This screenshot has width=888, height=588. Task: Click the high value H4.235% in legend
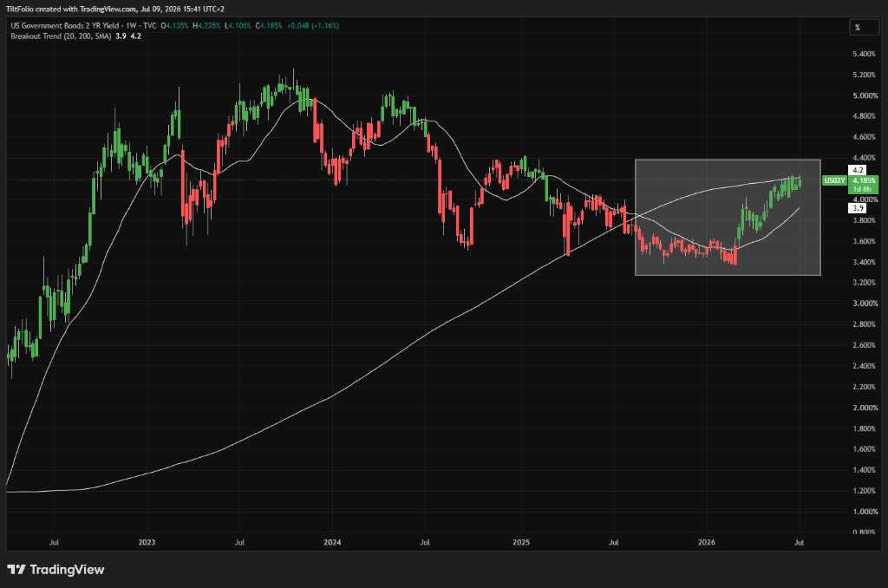(206, 25)
